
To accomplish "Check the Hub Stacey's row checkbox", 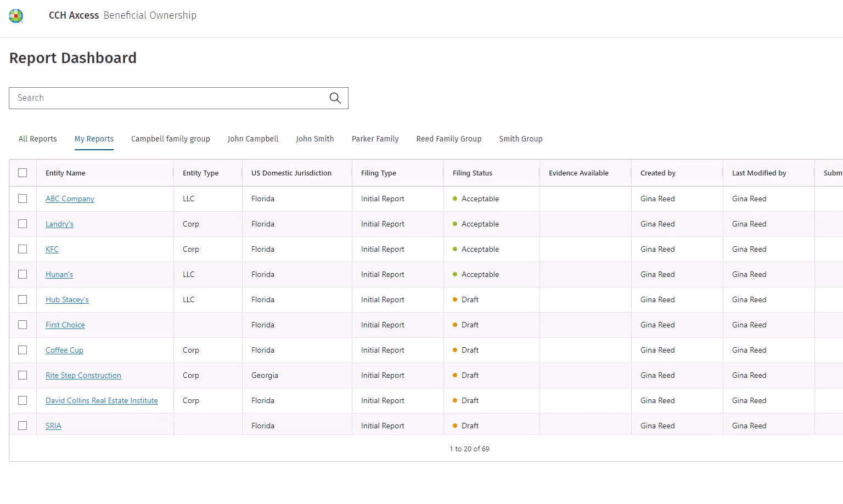I will click(23, 299).
